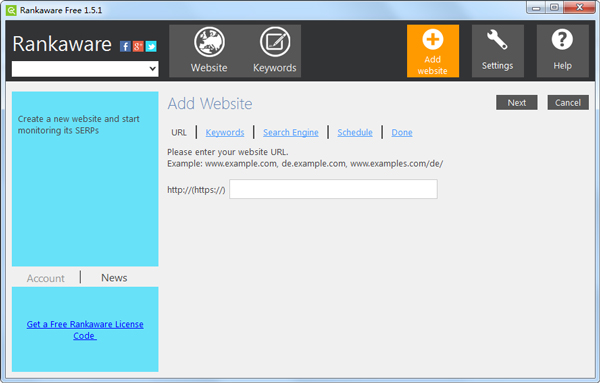Click the orange Add website button

pyautogui.click(x=433, y=51)
